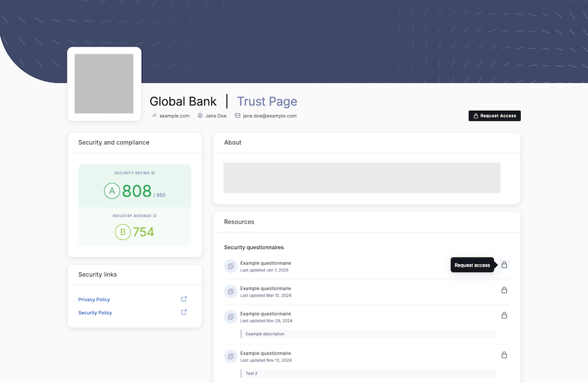Image resolution: width=588 pixels, height=383 pixels.
Task: Open the Privacy Policy link
Action: pos(93,299)
